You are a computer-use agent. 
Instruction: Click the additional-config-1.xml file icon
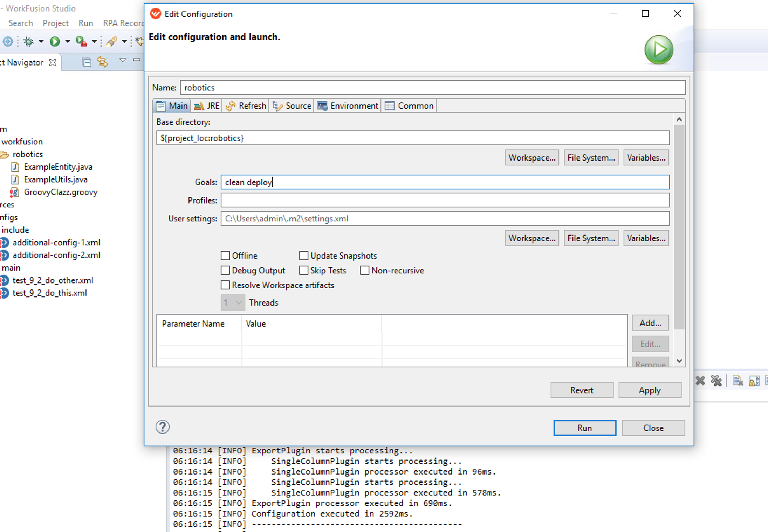coord(4,243)
